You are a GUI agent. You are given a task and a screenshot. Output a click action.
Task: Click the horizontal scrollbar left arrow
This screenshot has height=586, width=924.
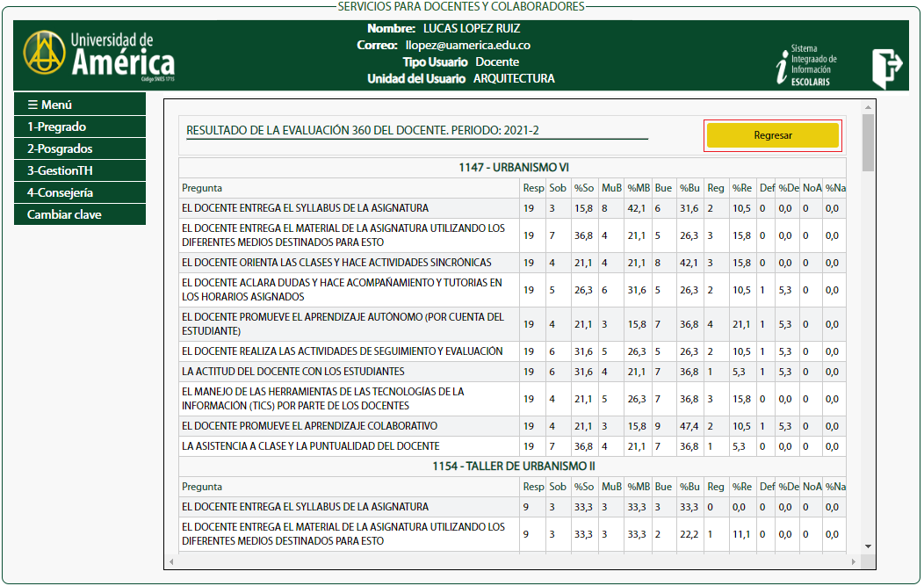tap(171, 561)
